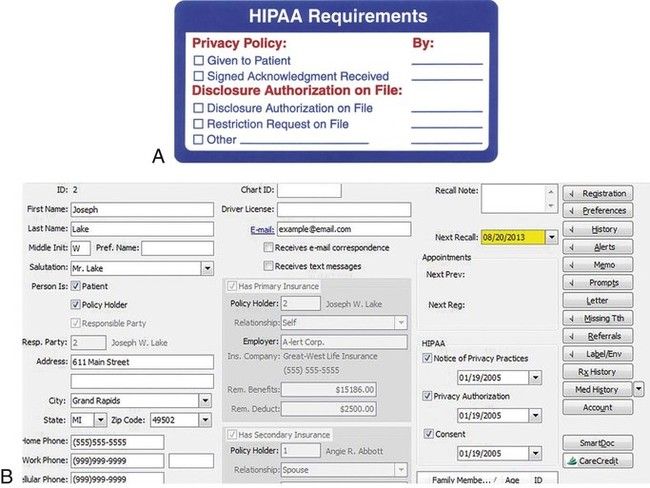Open the Referrals sidebar button
The width and height of the screenshot is (650, 488).
coord(597,336)
